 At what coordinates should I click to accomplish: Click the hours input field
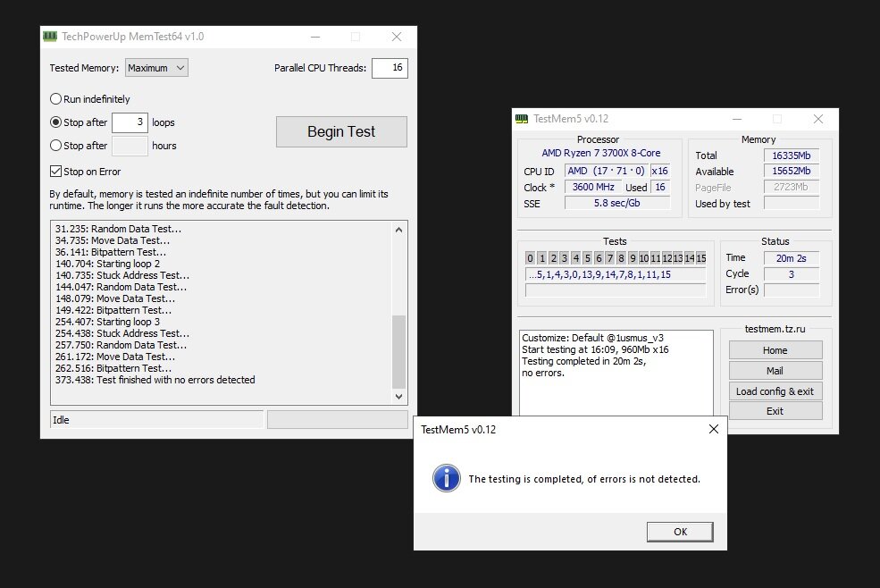click(x=130, y=146)
